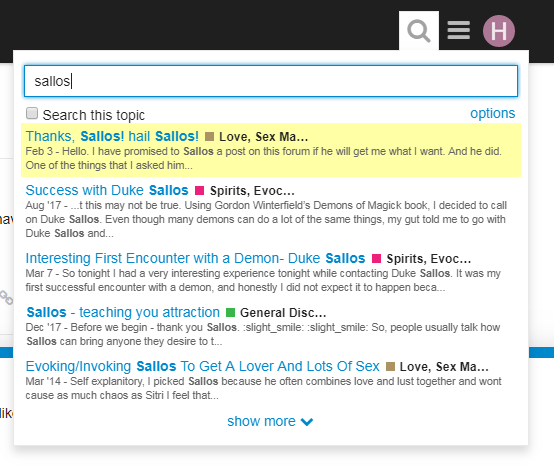
Task: Open Thanks, Sallos! hail Sallos! result
Action: tap(112, 136)
